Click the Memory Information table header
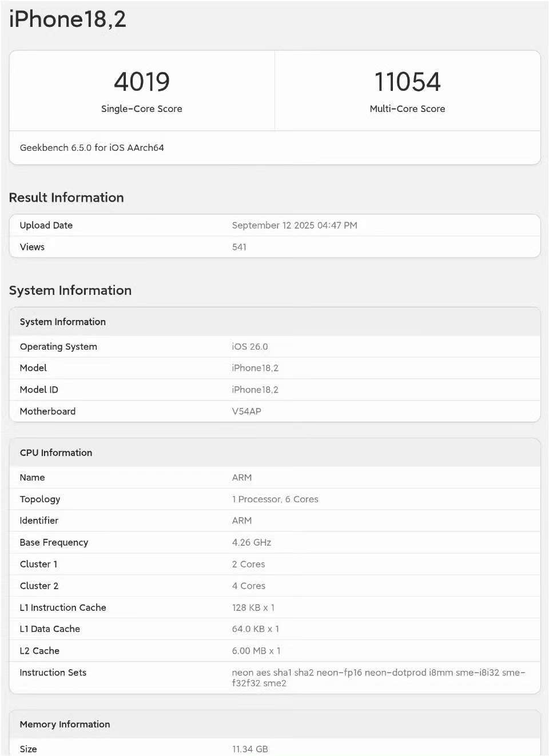The height and width of the screenshot is (756, 549). click(x=65, y=724)
